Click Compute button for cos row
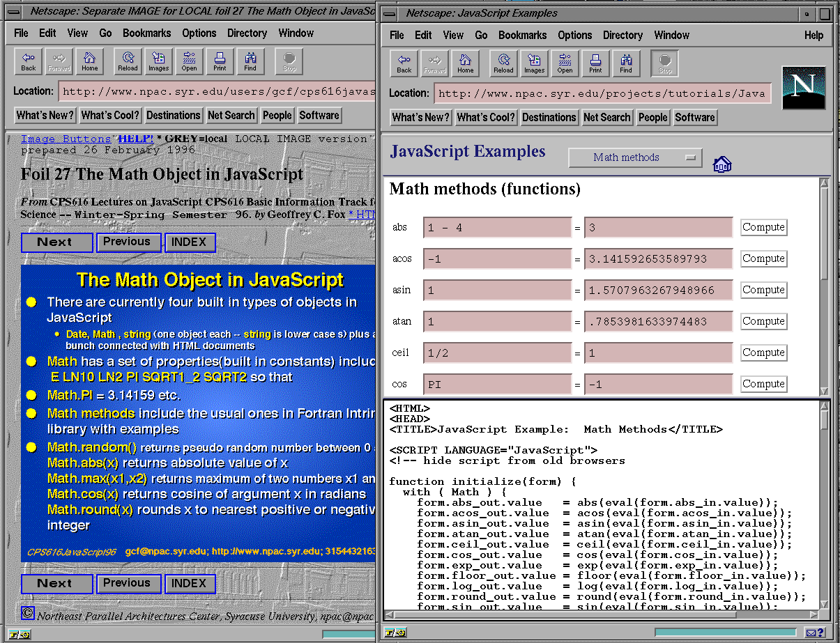Screen dimensions: 840x643 (763, 384)
